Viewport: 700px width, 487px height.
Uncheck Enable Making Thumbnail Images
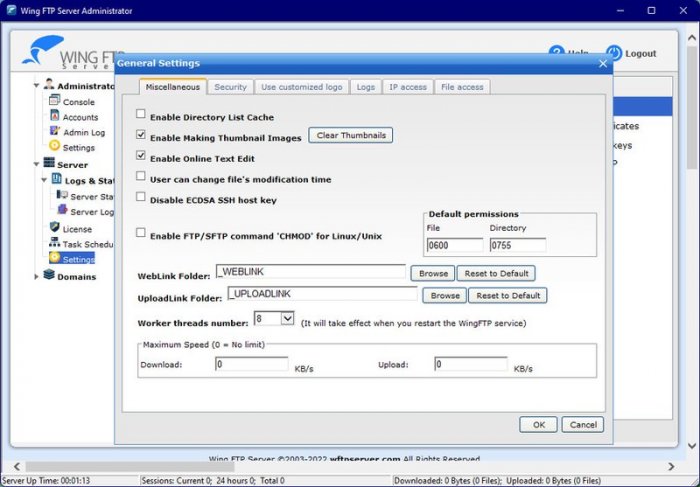coord(141,136)
